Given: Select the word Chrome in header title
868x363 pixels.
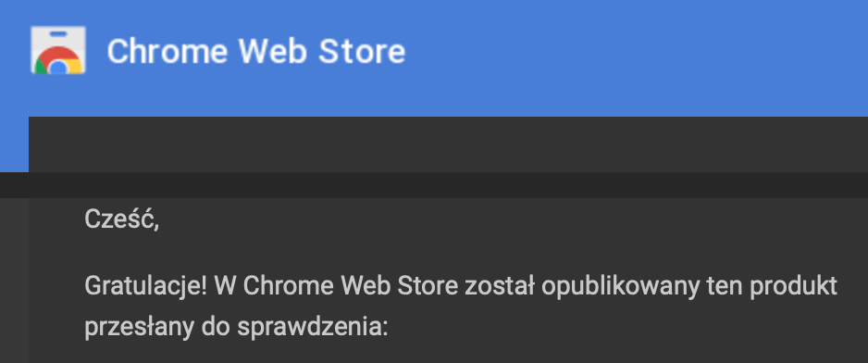Looking at the screenshot, I should click(x=167, y=51).
